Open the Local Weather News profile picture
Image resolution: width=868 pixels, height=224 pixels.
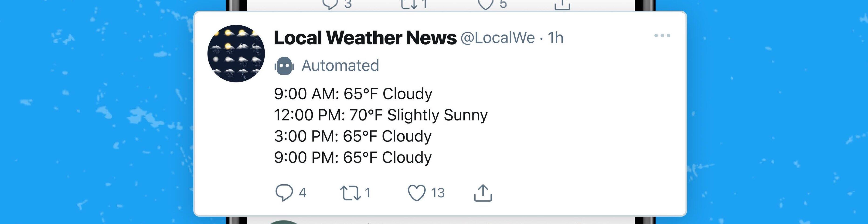pyautogui.click(x=236, y=53)
